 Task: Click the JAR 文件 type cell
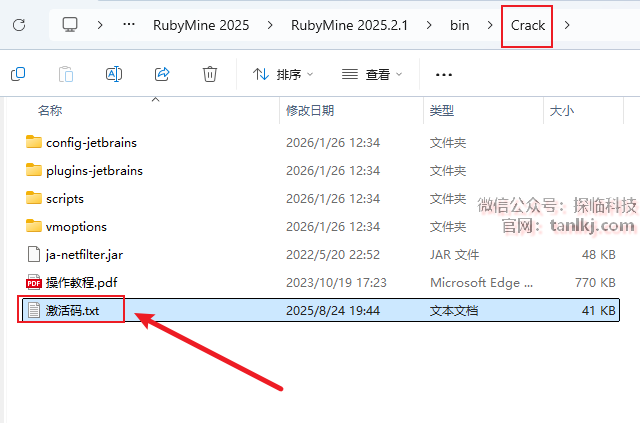[x=454, y=255]
